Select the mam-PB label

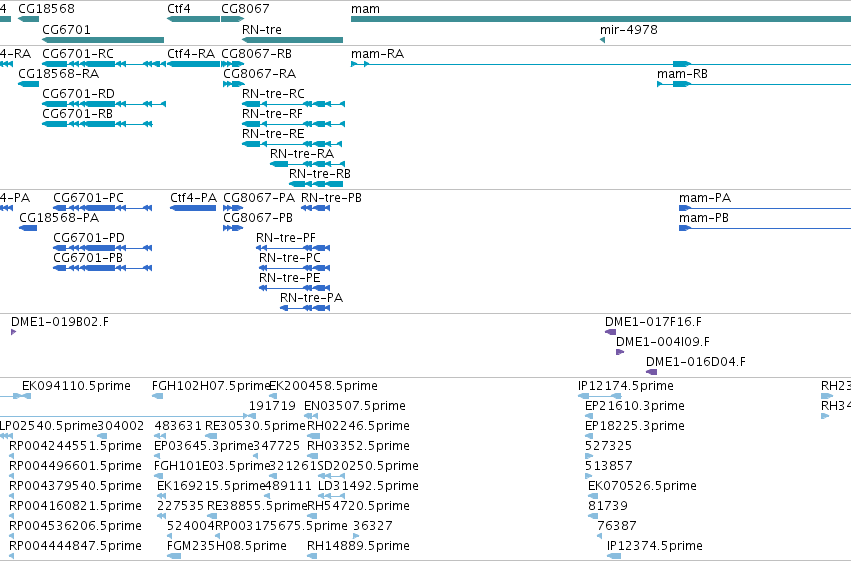point(704,218)
